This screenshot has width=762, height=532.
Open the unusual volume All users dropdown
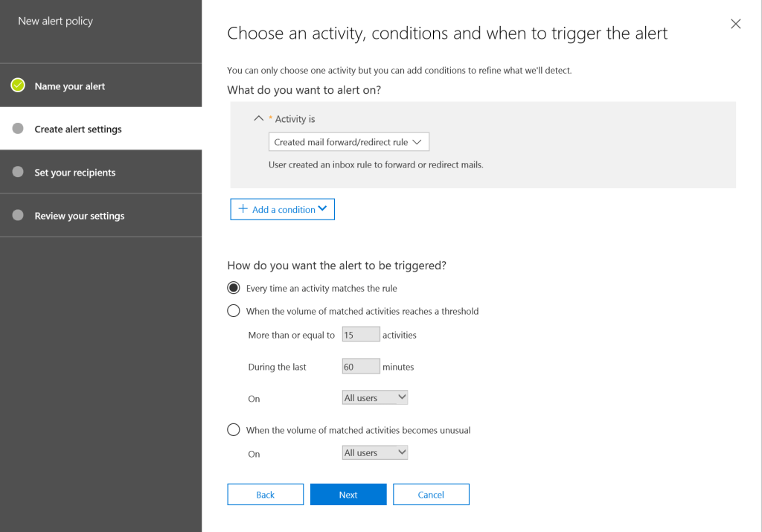[375, 452]
